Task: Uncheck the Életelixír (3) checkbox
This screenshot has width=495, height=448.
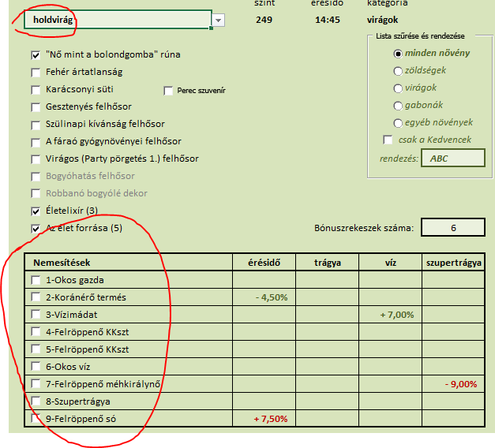Action: coord(36,211)
